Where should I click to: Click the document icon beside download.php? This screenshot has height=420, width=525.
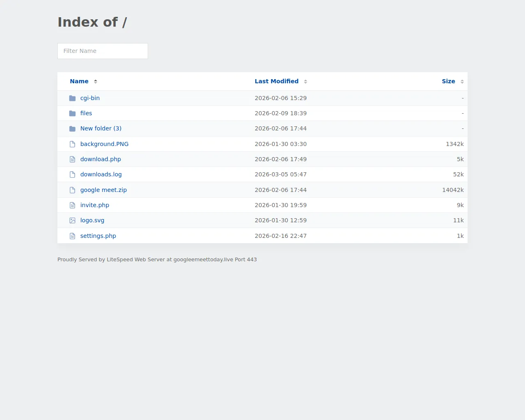73,159
